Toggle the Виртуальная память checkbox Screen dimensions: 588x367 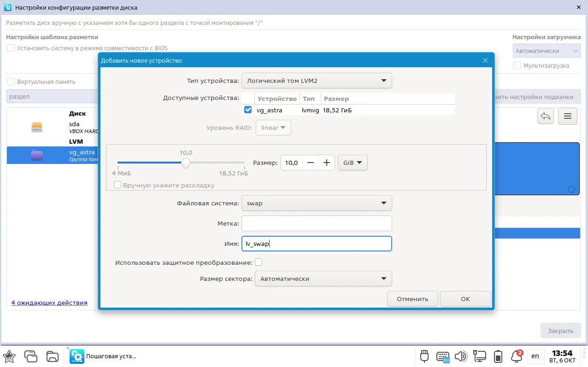(11, 82)
